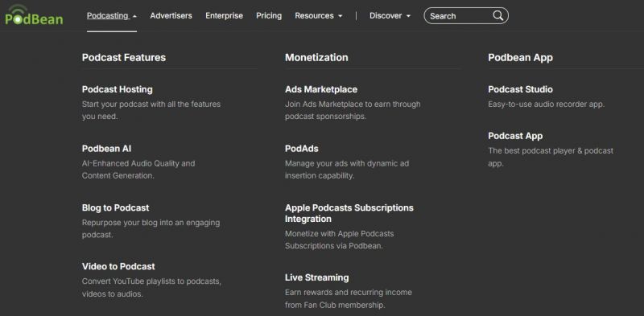Click the PodBean logo

[x=34, y=15]
